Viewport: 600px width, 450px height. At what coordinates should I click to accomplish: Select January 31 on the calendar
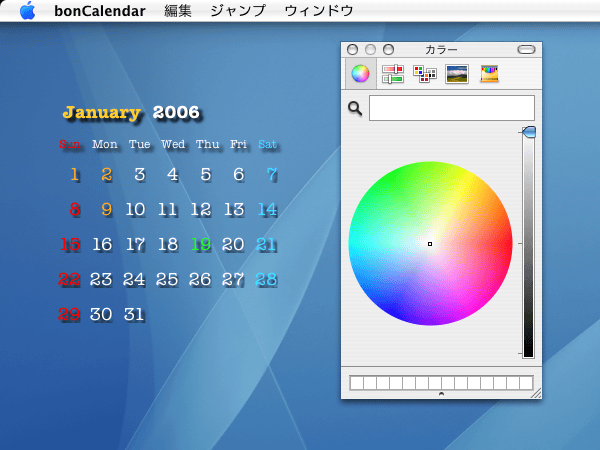[x=134, y=315]
